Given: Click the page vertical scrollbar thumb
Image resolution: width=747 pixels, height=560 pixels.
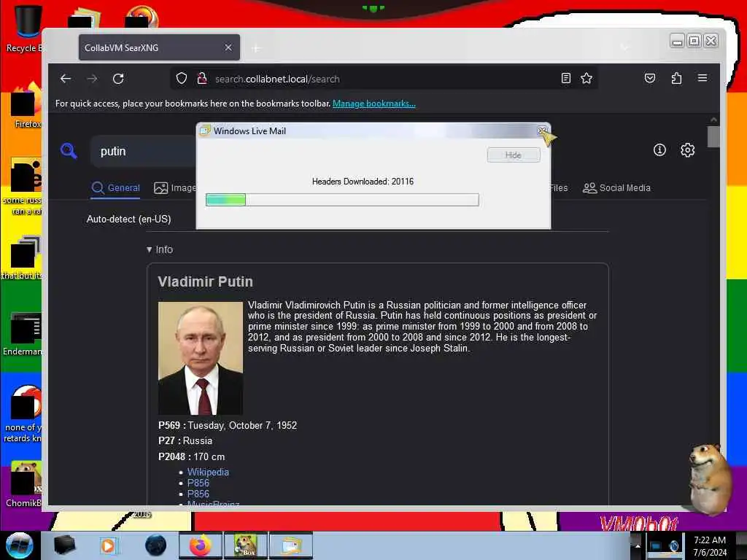Looking at the screenshot, I should pos(713,136).
